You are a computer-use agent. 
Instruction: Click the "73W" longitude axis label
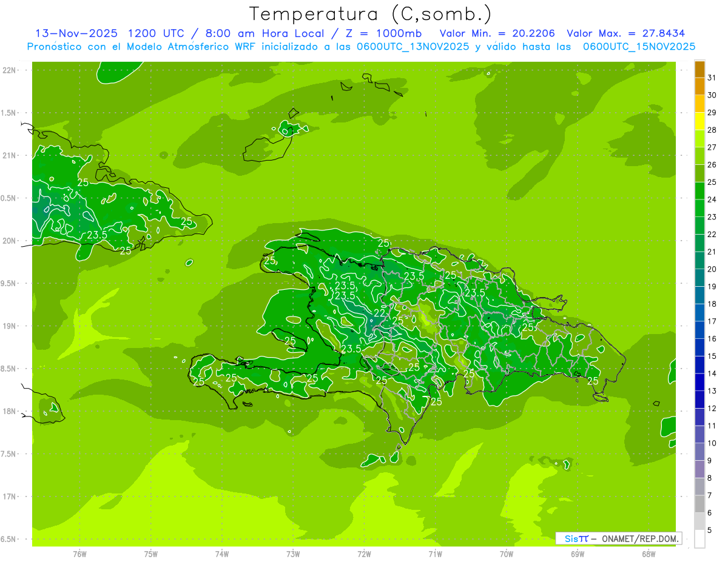pyautogui.click(x=293, y=554)
